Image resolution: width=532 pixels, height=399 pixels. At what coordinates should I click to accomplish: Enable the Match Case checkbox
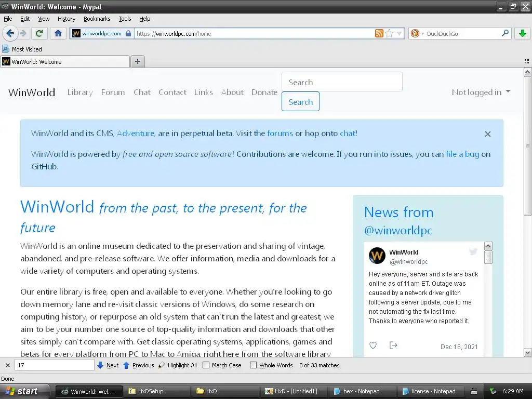coord(206,365)
